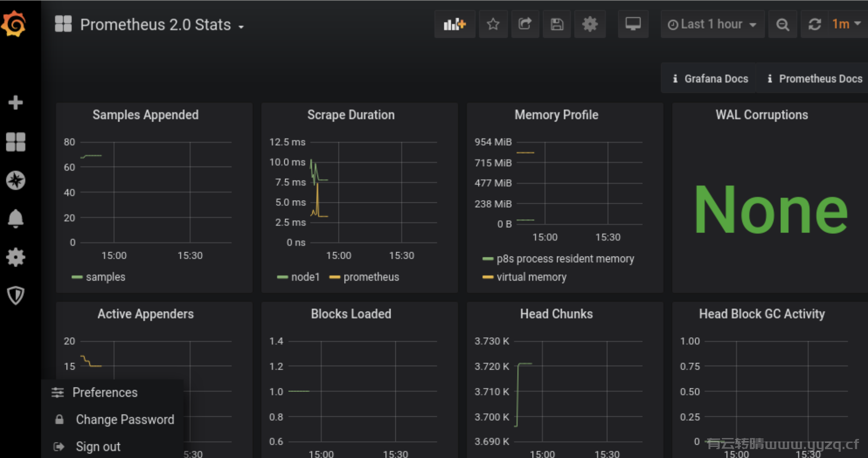
Task: Open the Explore compass icon
Action: pyautogui.click(x=16, y=181)
